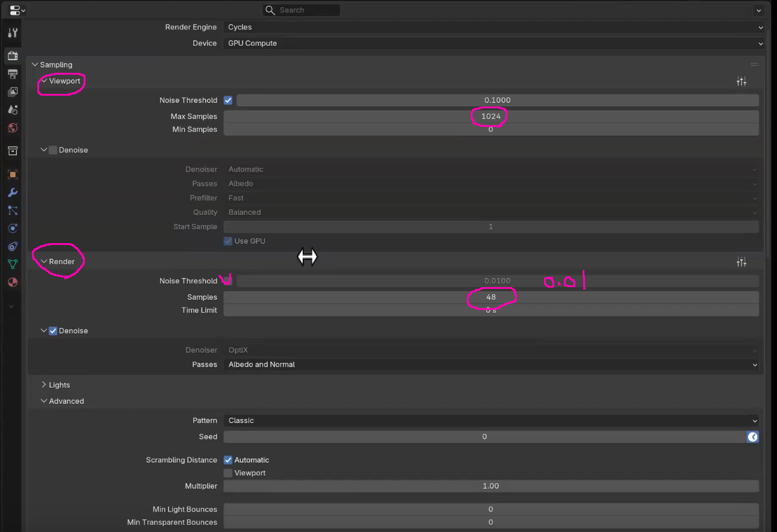This screenshot has height=532, width=777.
Task: Open the Modifiers wrench tab
Action: click(x=12, y=193)
